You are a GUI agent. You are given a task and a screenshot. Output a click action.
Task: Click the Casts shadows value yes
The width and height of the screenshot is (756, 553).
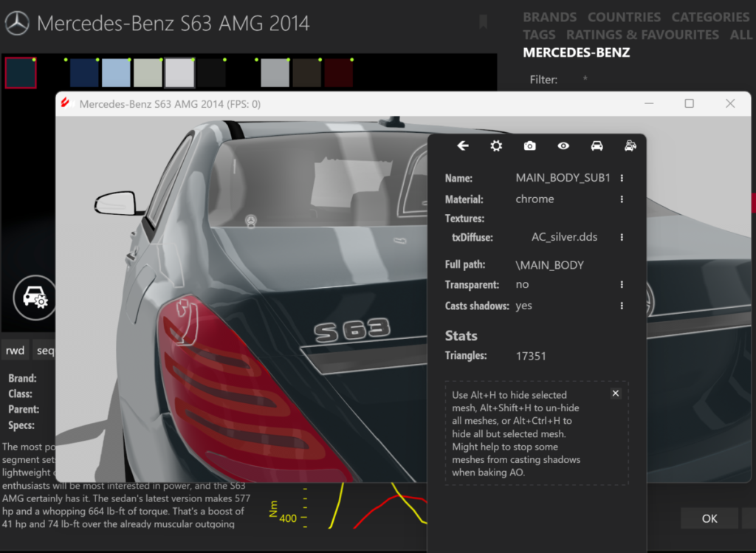(x=523, y=306)
